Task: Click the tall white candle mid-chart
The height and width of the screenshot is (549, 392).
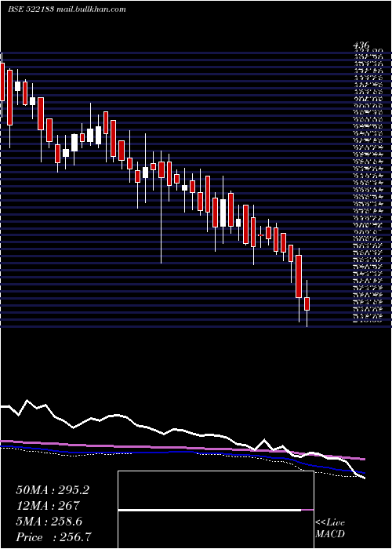Action: click(223, 213)
